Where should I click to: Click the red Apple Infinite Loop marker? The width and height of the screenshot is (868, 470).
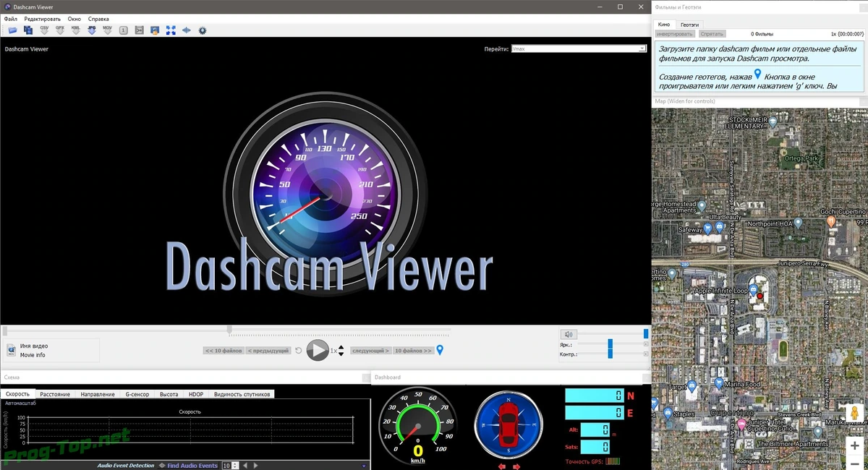point(759,296)
